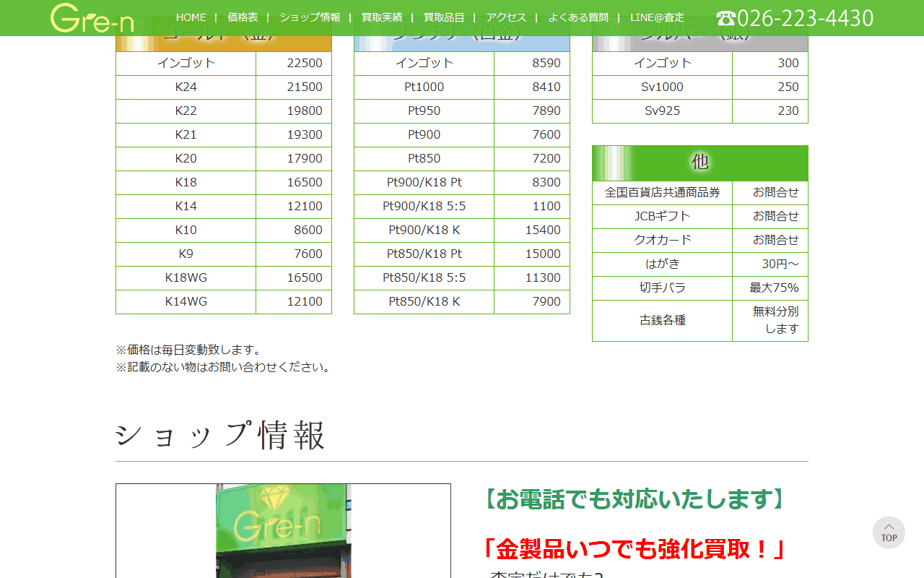Click the Gre-n logo

tap(92, 18)
